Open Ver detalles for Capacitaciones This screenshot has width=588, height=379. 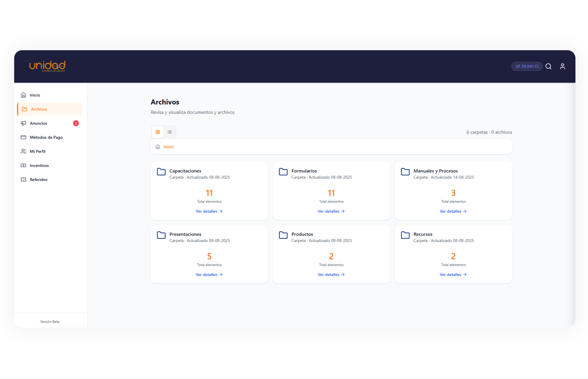point(209,211)
